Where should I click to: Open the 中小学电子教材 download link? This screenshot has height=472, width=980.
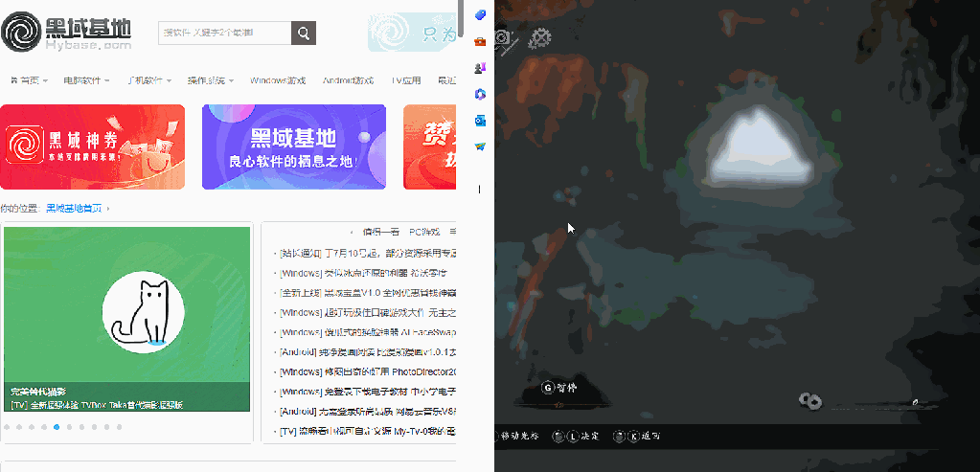pyautogui.click(x=368, y=393)
